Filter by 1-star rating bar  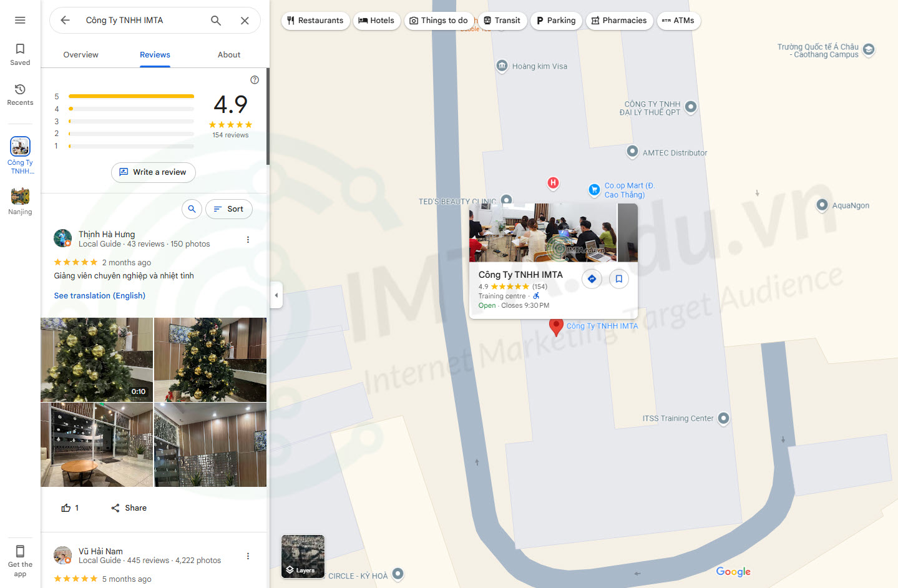pyautogui.click(x=124, y=146)
